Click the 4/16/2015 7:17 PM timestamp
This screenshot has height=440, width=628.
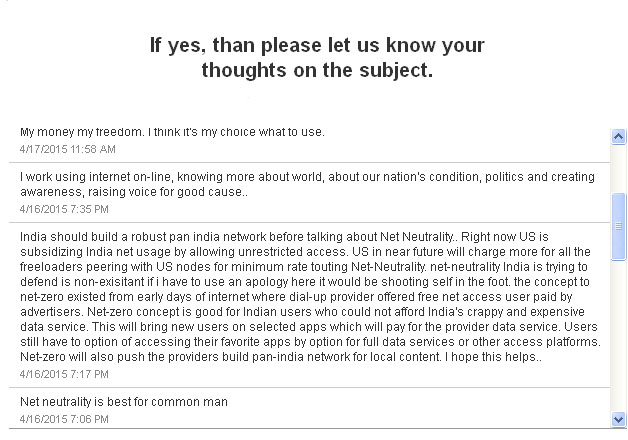[64, 374]
